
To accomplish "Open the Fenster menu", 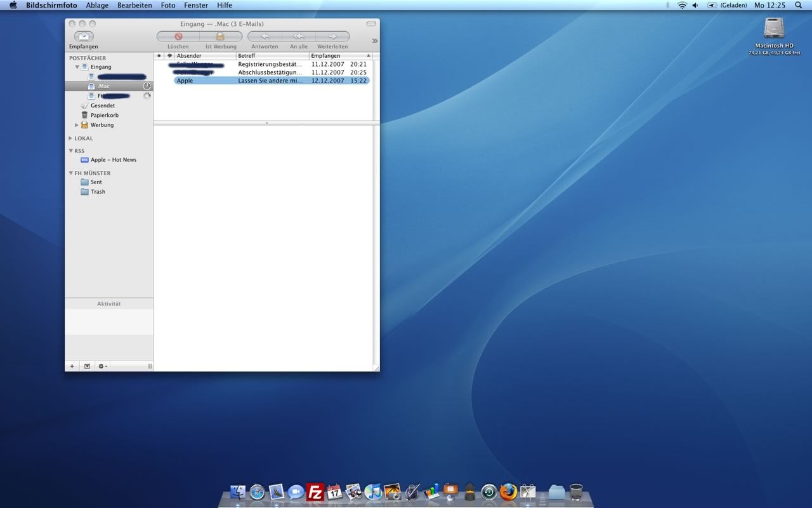I will click(196, 5).
